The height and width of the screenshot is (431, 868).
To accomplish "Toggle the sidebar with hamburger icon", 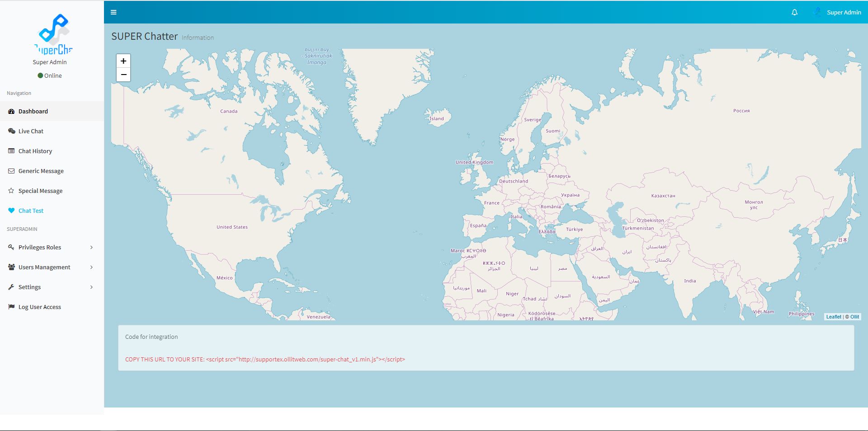I will (x=113, y=12).
